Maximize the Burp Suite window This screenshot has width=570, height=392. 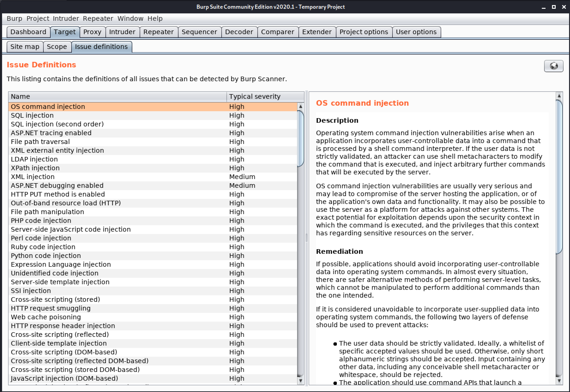(554, 7)
